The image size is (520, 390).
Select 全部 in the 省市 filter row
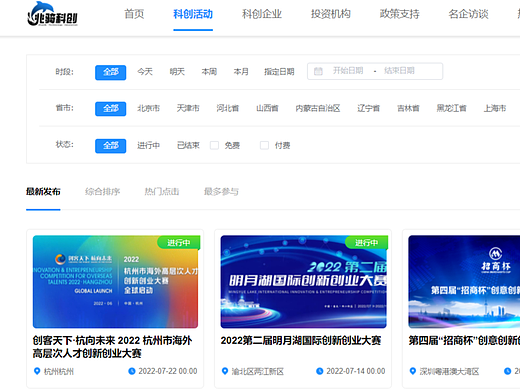click(x=111, y=109)
